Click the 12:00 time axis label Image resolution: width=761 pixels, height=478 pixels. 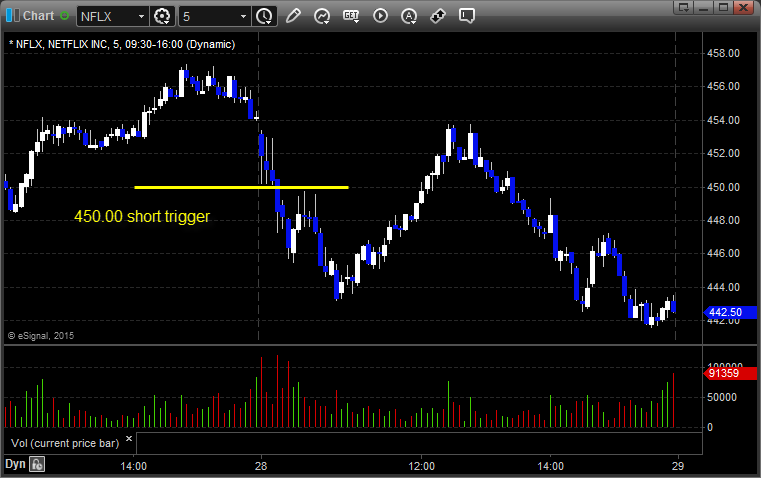[x=421, y=466]
